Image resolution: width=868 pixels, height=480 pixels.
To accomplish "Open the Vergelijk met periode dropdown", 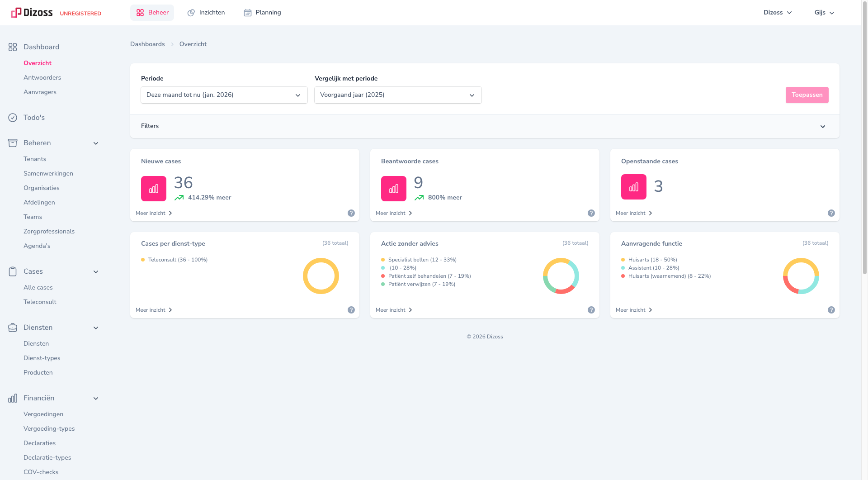I will [397, 95].
